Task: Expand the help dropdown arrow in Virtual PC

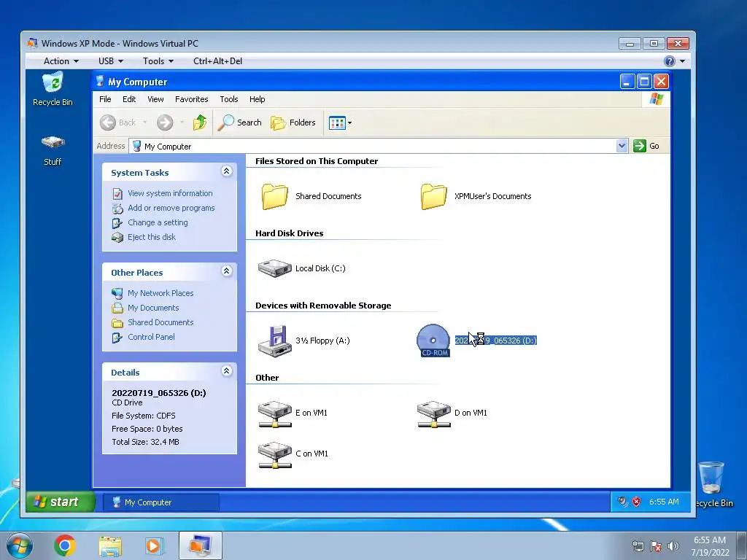Action: tap(682, 61)
